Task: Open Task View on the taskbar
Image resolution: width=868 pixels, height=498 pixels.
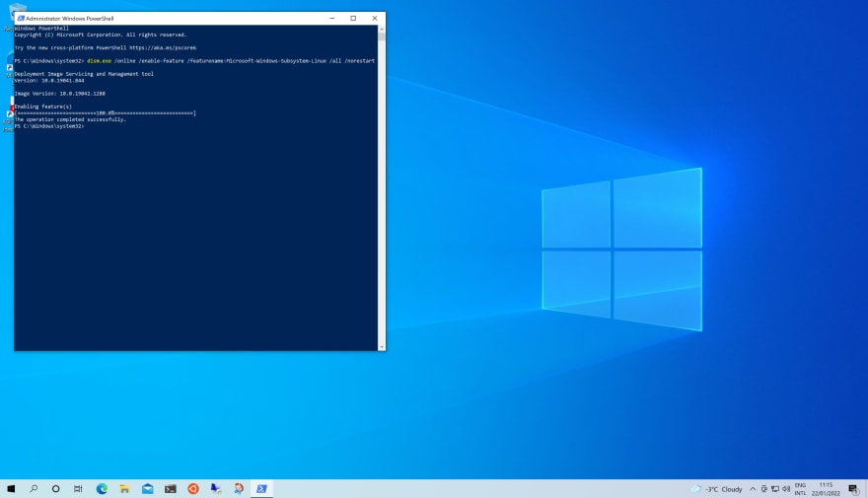Action: click(78, 488)
